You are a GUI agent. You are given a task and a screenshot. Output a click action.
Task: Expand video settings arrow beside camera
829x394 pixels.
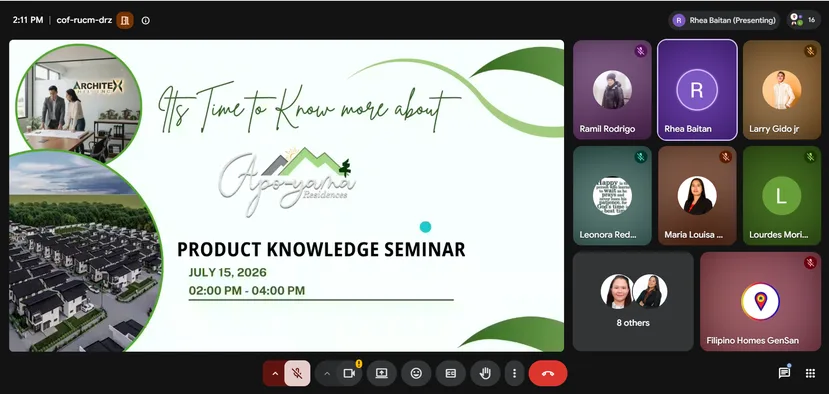pyautogui.click(x=327, y=373)
